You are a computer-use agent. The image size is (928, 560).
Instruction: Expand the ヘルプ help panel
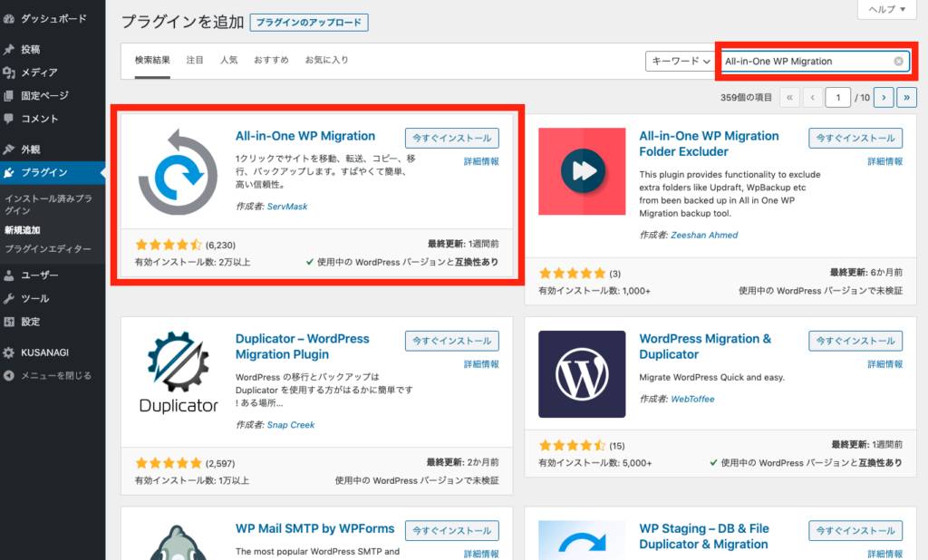coord(886,9)
